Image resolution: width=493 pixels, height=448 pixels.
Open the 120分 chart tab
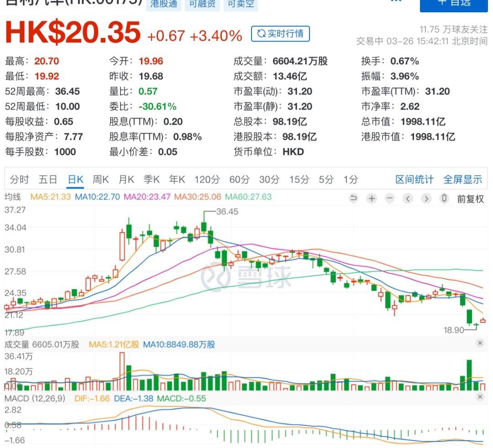[207, 179]
